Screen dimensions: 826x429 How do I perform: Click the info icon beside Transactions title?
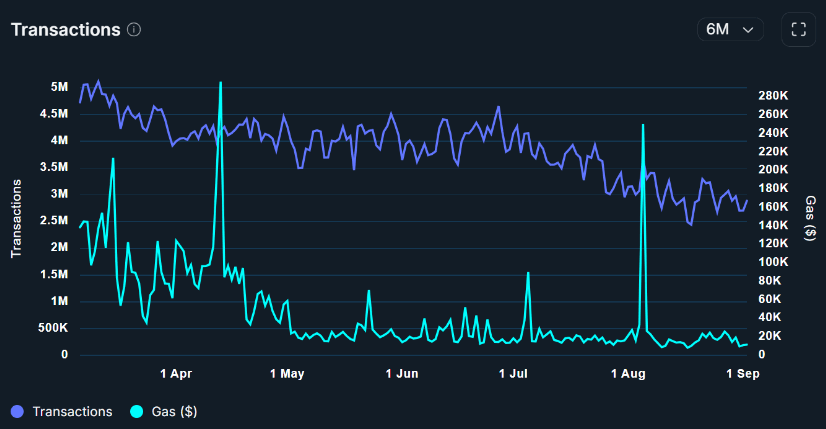click(134, 30)
